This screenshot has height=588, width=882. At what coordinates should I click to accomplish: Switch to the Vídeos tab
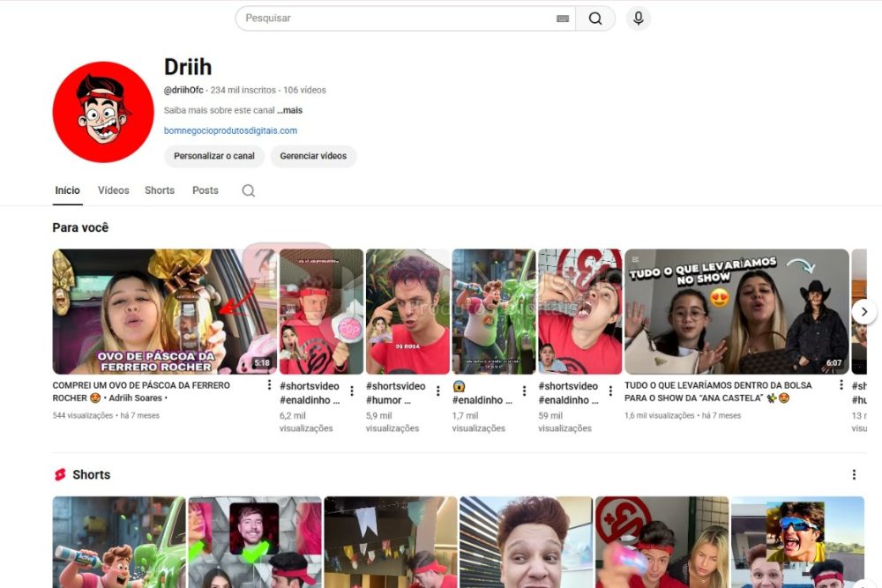click(x=113, y=190)
